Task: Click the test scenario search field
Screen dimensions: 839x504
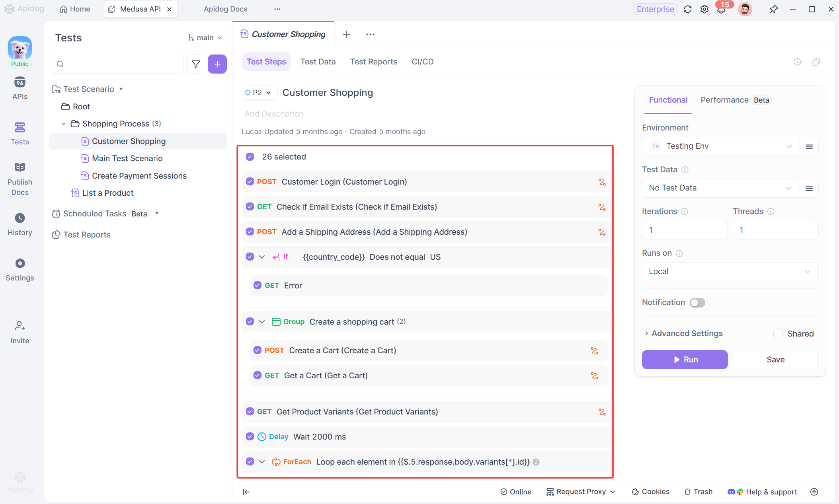Action: click(x=116, y=64)
